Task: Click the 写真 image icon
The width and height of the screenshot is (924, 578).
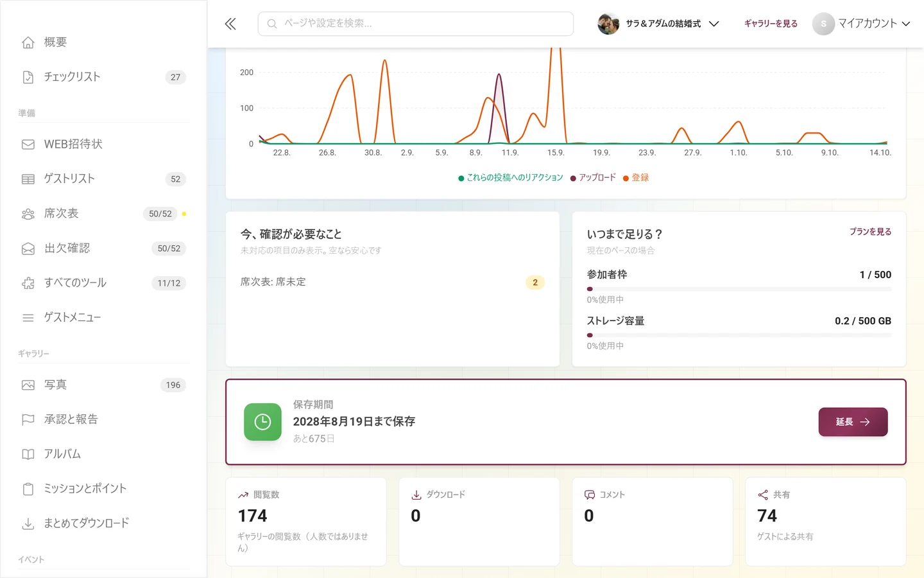Action: click(28, 385)
